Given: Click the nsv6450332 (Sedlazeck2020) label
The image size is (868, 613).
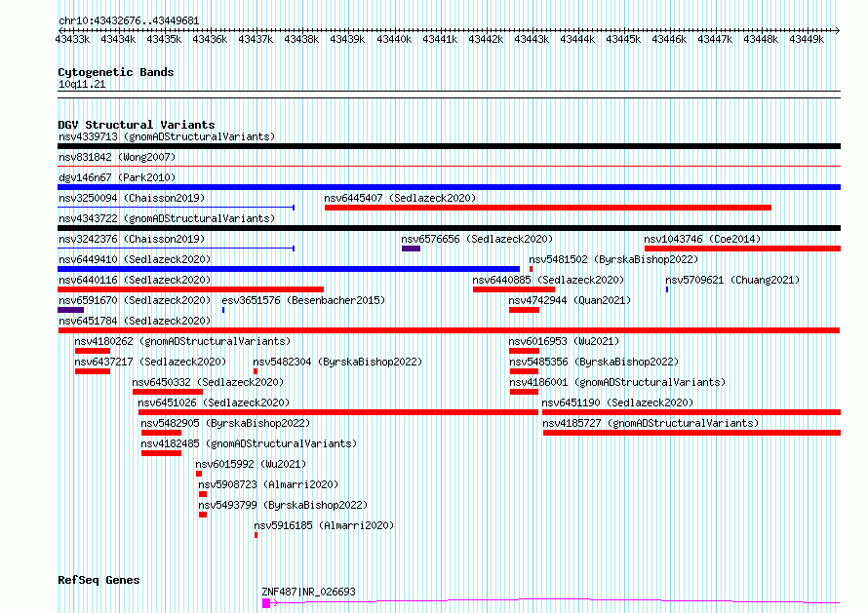Looking at the screenshot, I should click(208, 382).
